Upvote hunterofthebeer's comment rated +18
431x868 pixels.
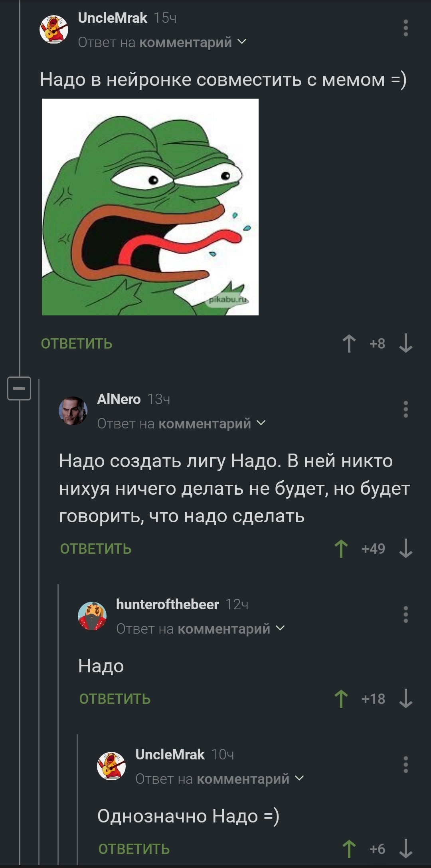341,699
